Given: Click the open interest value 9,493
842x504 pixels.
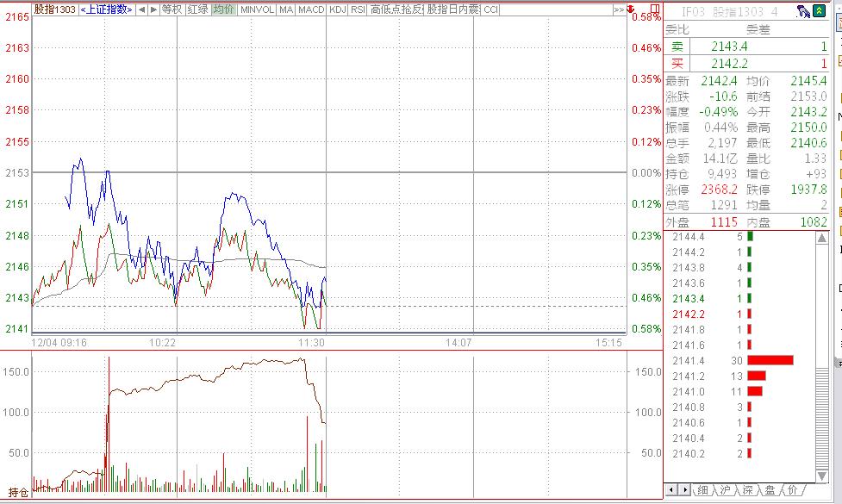Looking at the screenshot, I should [722, 174].
